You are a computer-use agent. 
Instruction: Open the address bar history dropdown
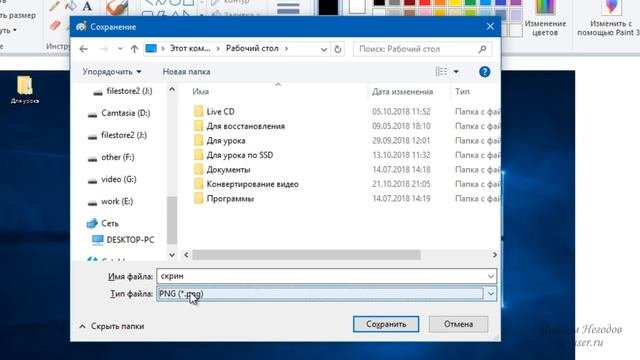coord(324,49)
